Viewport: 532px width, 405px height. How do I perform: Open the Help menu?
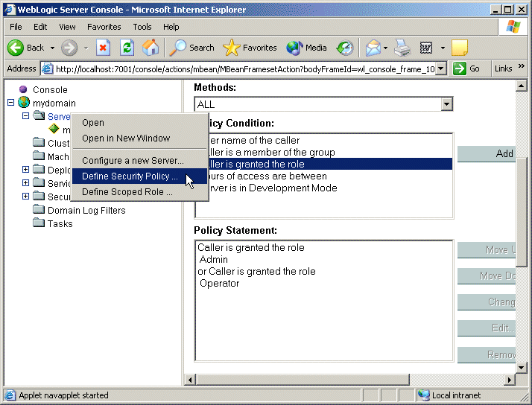coord(171,27)
